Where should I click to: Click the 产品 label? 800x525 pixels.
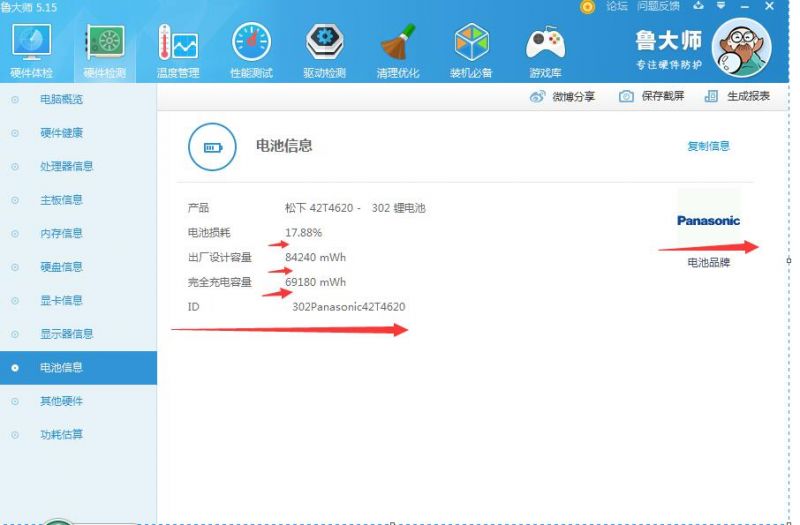[x=198, y=208]
